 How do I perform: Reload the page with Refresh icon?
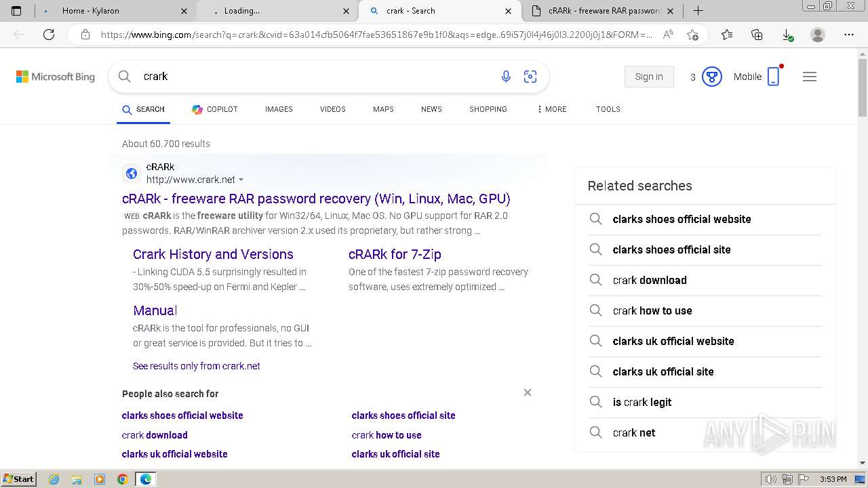(49, 35)
